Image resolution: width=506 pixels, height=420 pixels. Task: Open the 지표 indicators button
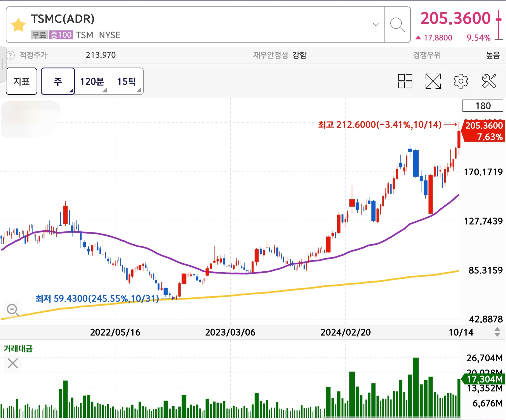point(22,81)
